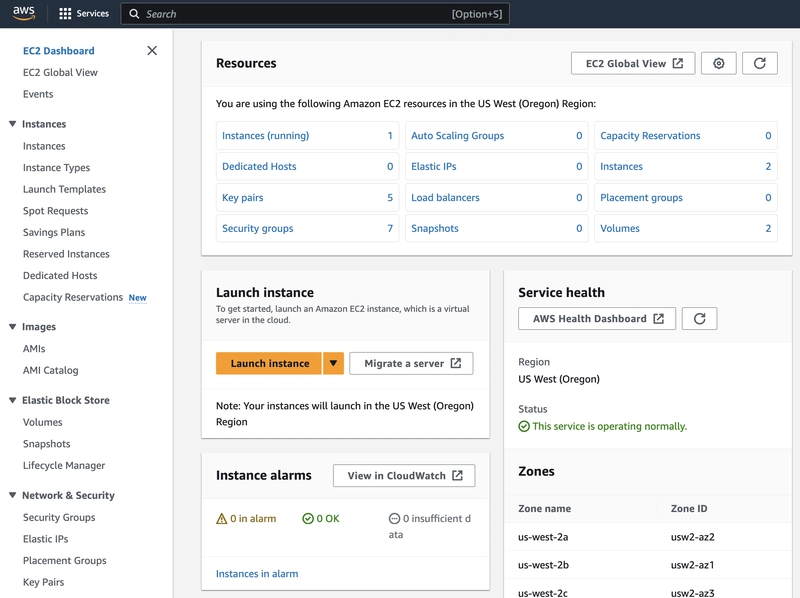Open Instances in alarm link
This screenshot has width=800, height=598.
click(257, 574)
